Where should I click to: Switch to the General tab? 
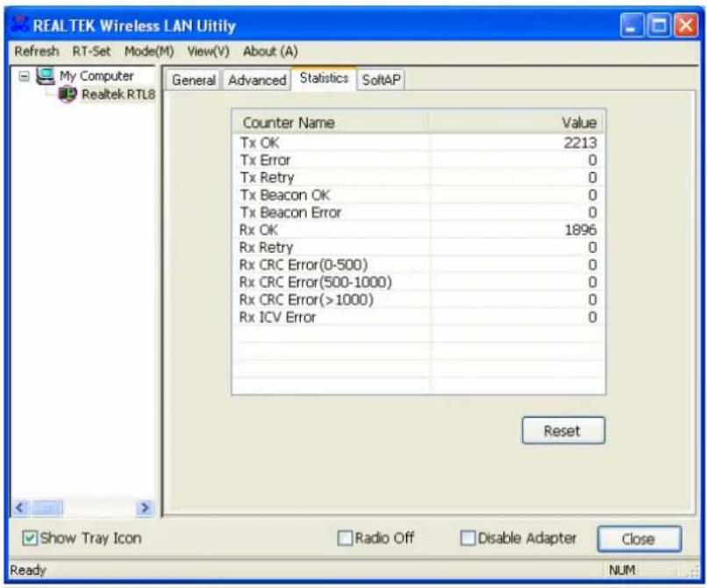[x=194, y=81]
